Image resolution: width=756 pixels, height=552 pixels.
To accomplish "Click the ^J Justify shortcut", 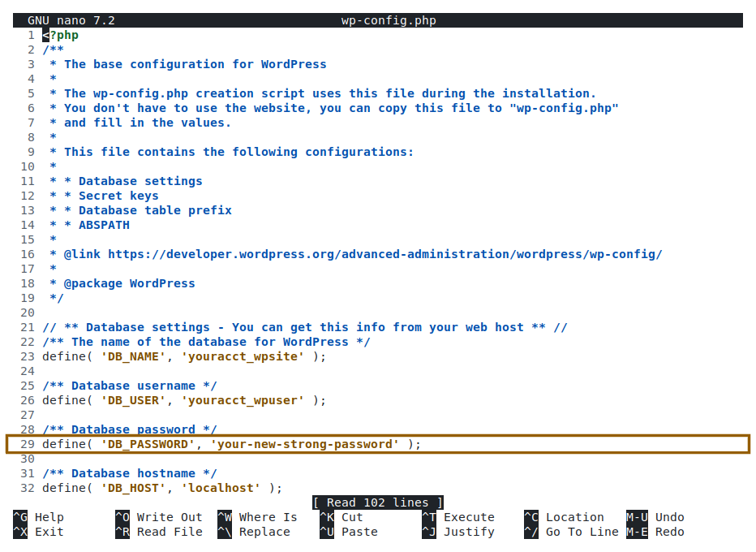I will [x=458, y=532].
